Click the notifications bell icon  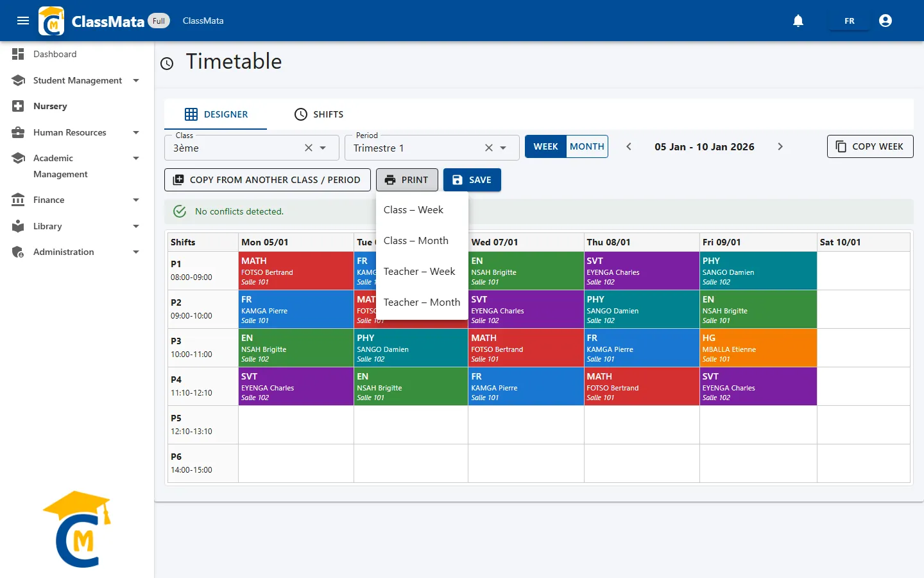tap(798, 21)
